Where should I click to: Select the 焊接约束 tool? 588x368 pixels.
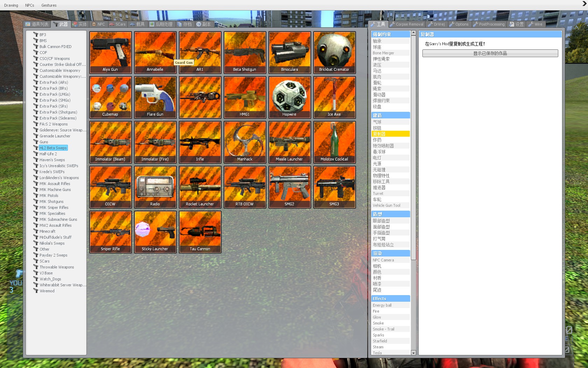(391, 101)
